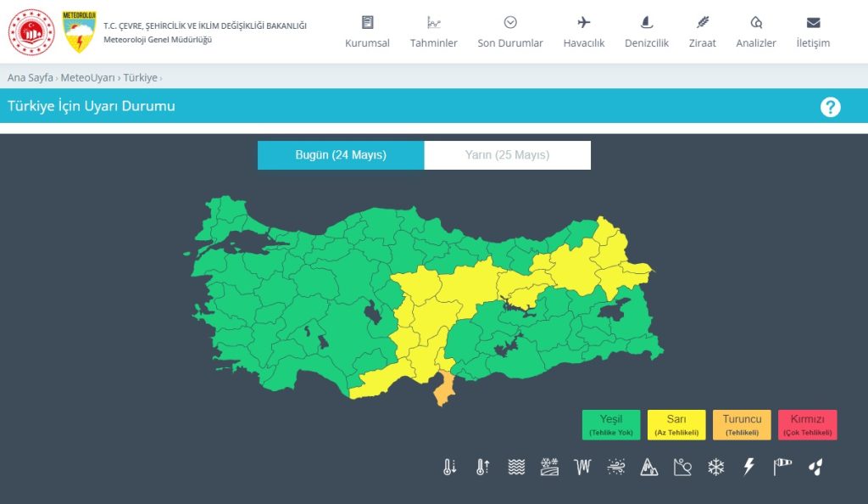This screenshot has height=504, width=868.
Task: Select the high temperature warning icon
Action: pos(482,467)
